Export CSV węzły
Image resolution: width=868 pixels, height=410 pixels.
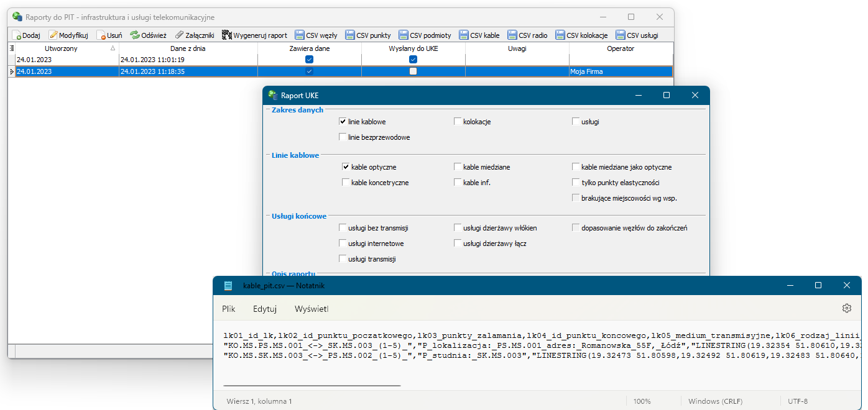click(316, 35)
